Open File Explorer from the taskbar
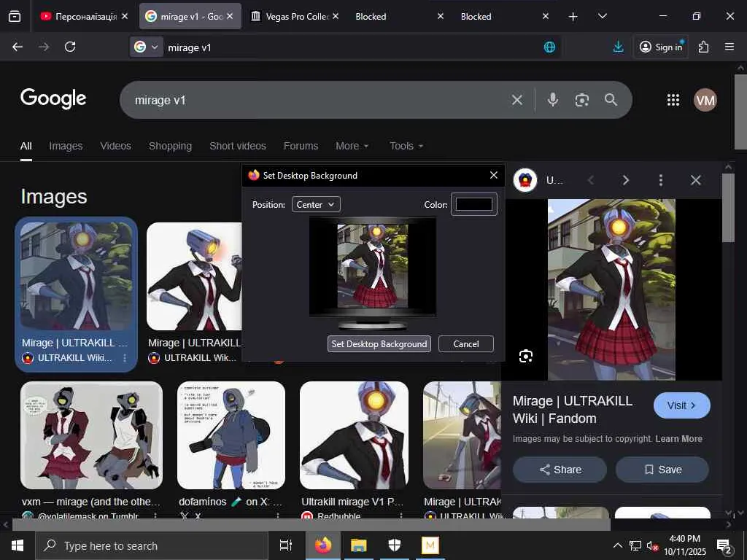747x560 pixels. pyautogui.click(x=358, y=545)
